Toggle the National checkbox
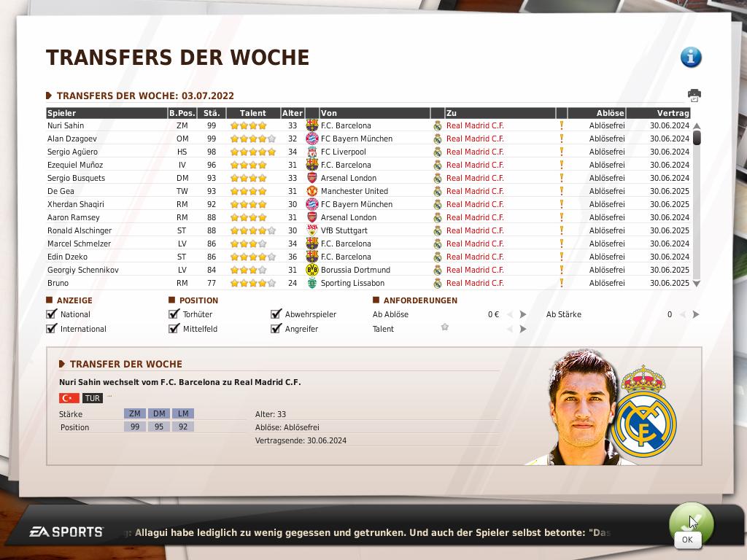 tap(52, 314)
